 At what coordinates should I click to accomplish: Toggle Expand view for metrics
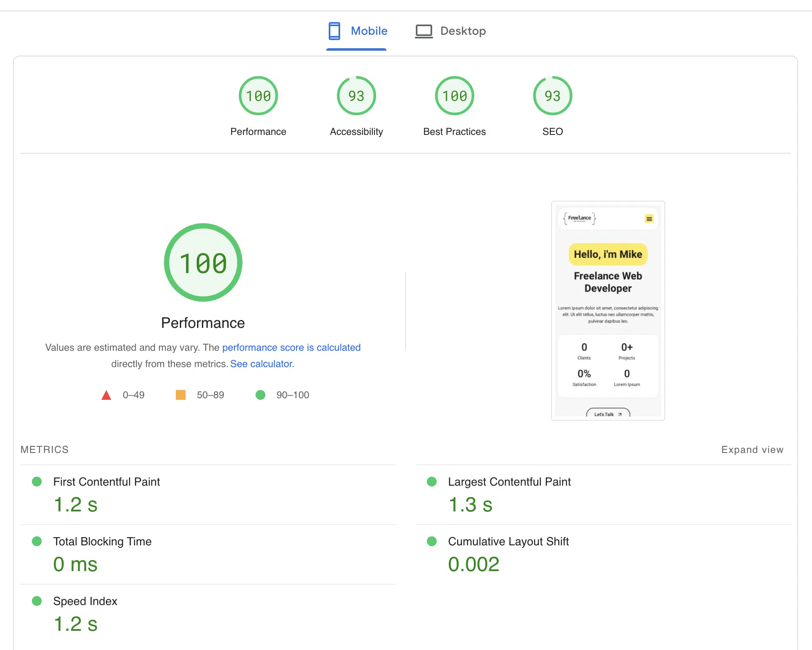[752, 450]
